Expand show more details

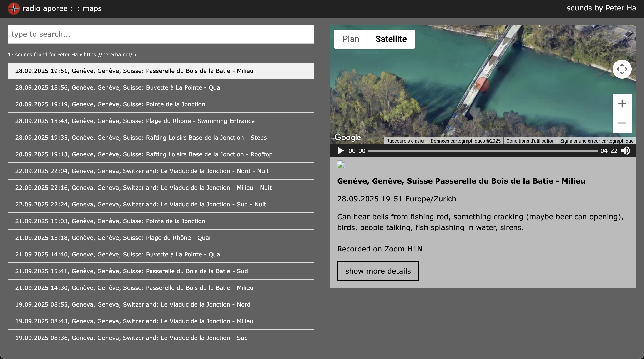[x=378, y=271]
